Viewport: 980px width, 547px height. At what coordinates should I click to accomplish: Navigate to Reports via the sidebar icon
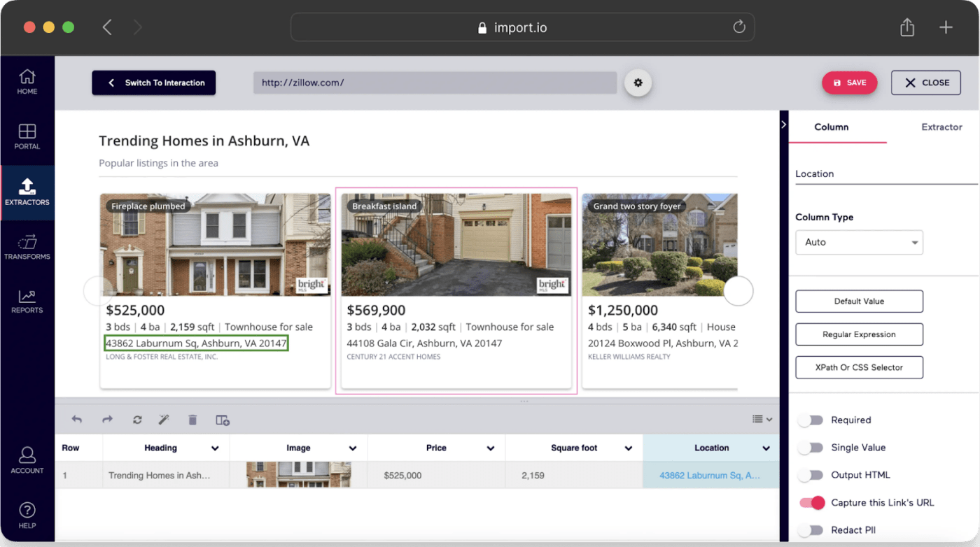(27, 301)
